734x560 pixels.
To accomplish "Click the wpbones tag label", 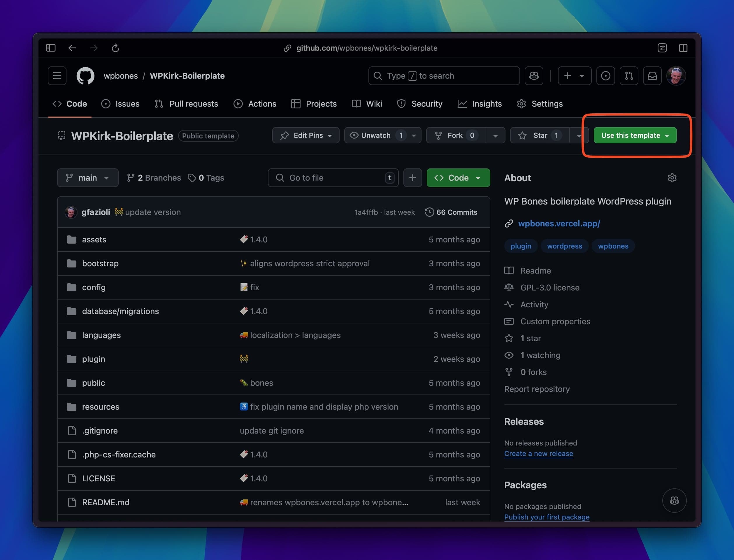I will 613,246.
